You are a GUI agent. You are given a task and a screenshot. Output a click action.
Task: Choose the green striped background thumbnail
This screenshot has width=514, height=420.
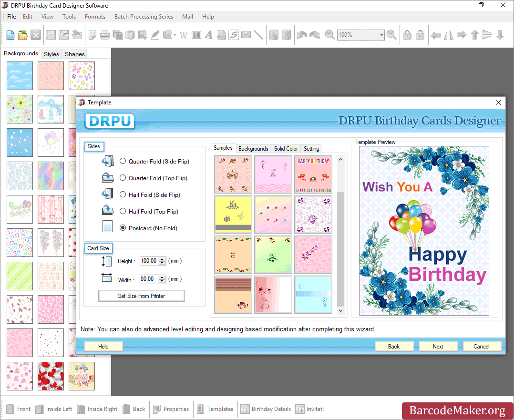(x=20, y=276)
